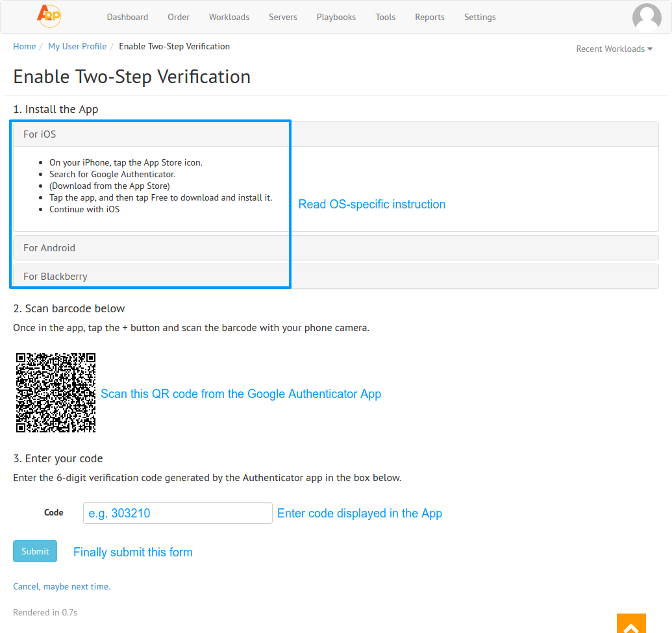Open the Playbooks menu
Viewport: 672px width, 633px height.
tap(336, 17)
